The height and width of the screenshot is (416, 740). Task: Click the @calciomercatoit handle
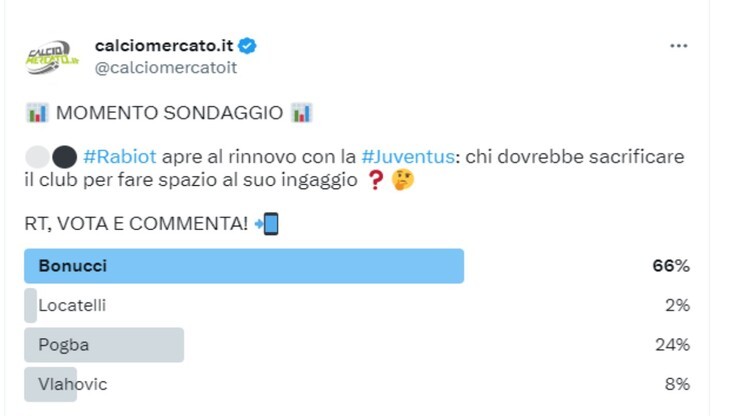coord(165,67)
